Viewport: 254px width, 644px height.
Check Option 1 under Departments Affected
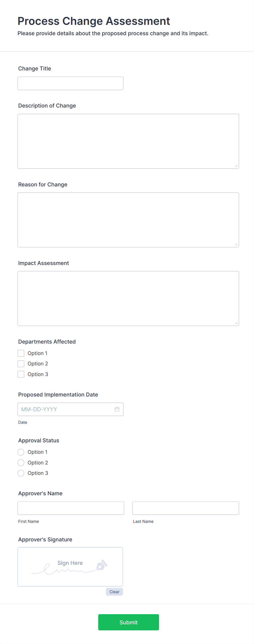tap(21, 353)
